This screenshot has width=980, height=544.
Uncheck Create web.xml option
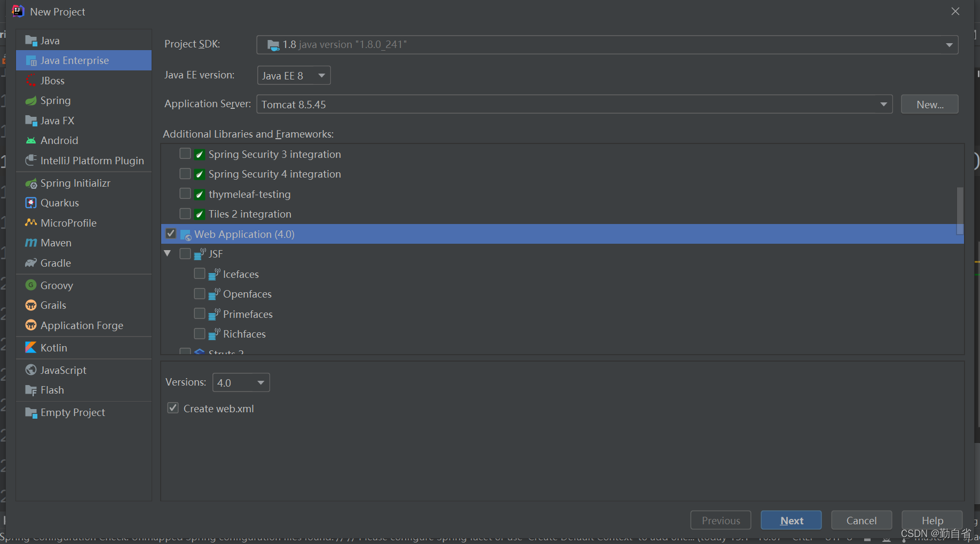[x=173, y=408]
